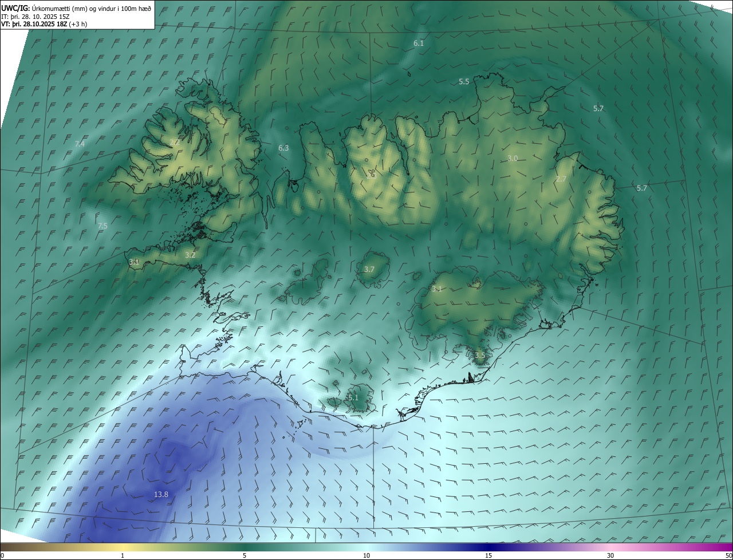Click the 3.5 value label on the map
This screenshot has width=733, height=560.
tap(480, 355)
